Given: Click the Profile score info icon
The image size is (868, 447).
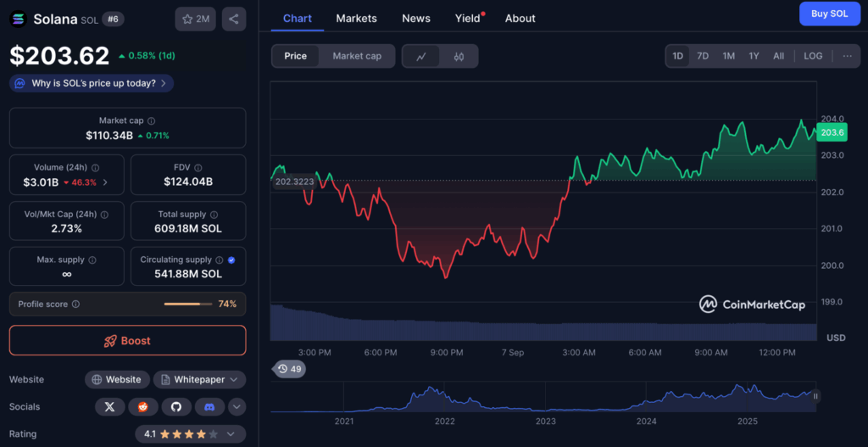Looking at the screenshot, I should click(x=75, y=305).
